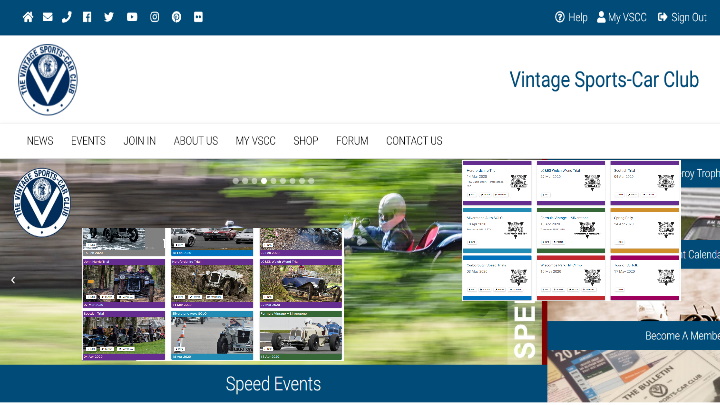Click the phone handset icon
The height and width of the screenshot is (405, 720).
coord(67,17)
